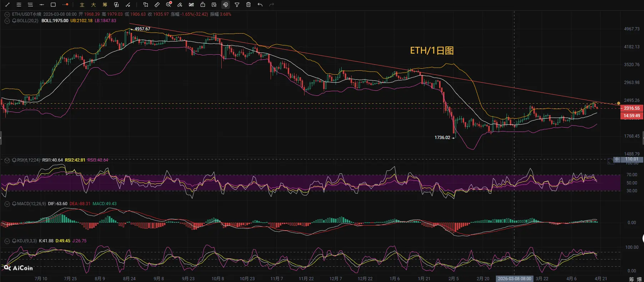
Task: Collapse the KDJ(9,3,3) indicator panel
Action: click(x=7, y=241)
